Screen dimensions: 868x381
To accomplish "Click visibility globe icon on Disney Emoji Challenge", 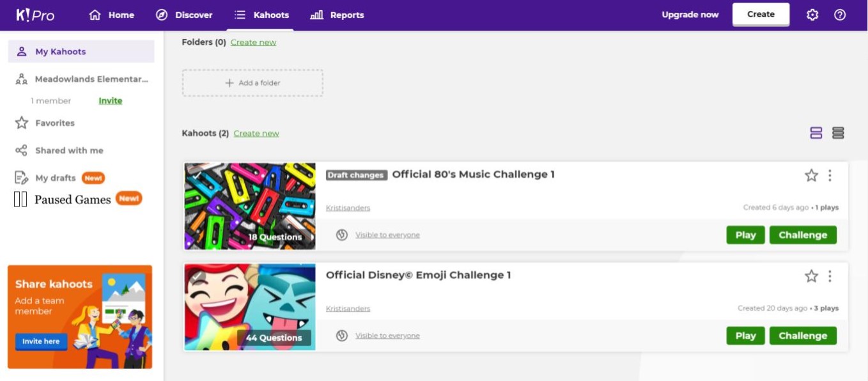I will tap(342, 336).
